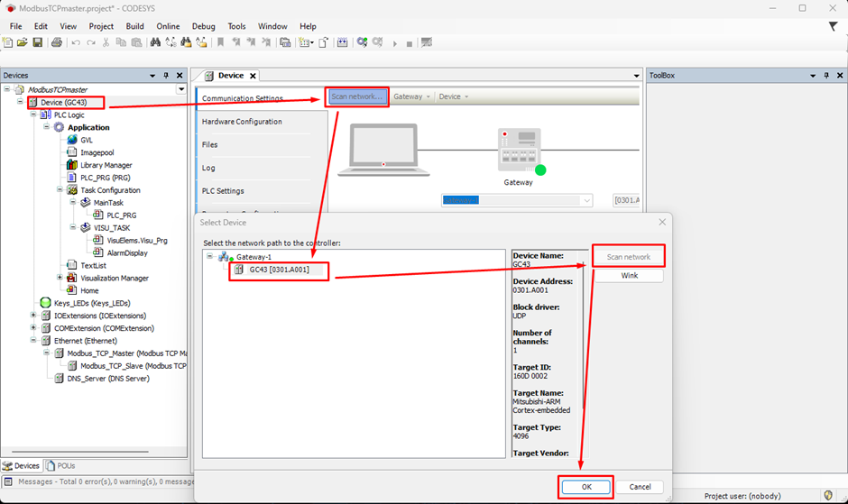The image size is (848, 504).
Task: Click Scan network... in Communication Settings
Action: [356, 96]
